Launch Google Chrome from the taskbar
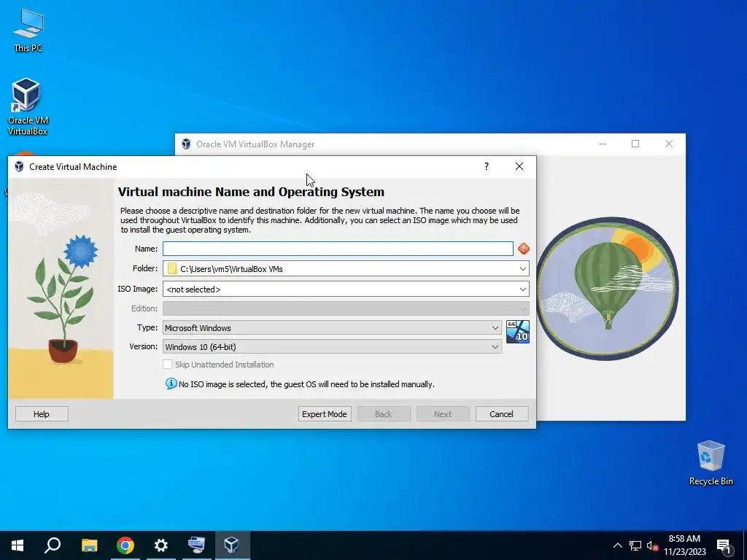The image size is (747, 560). click(x=125, y=545)
